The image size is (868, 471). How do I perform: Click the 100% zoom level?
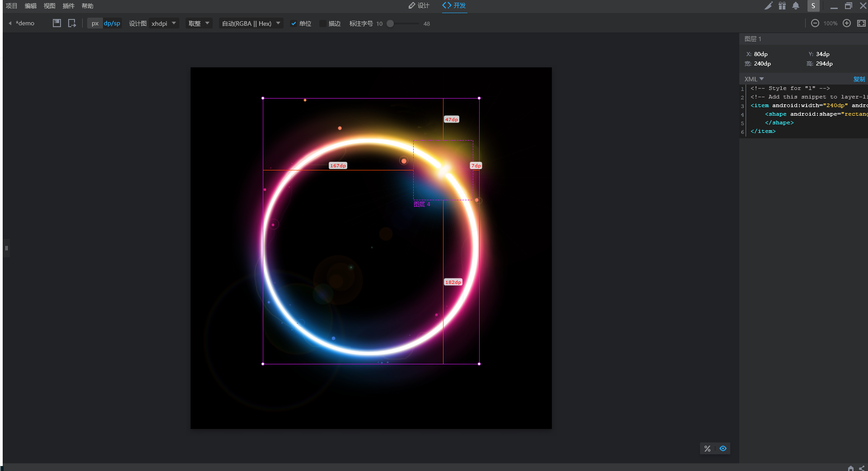click(x=830, y=24)
